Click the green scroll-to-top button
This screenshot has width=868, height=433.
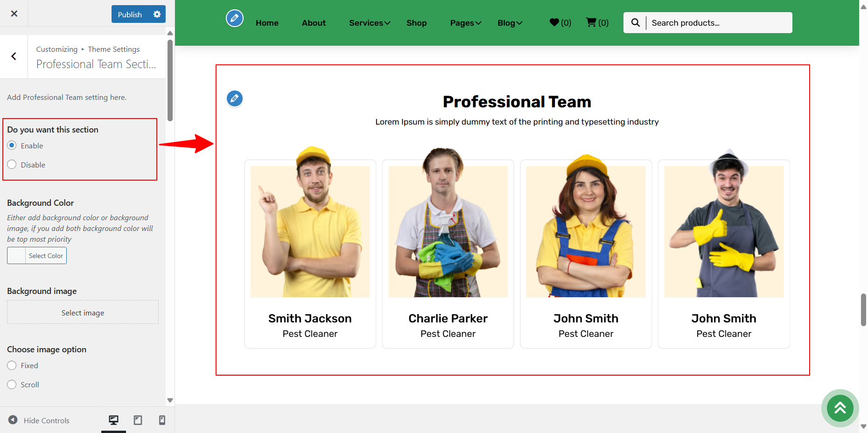840,408
